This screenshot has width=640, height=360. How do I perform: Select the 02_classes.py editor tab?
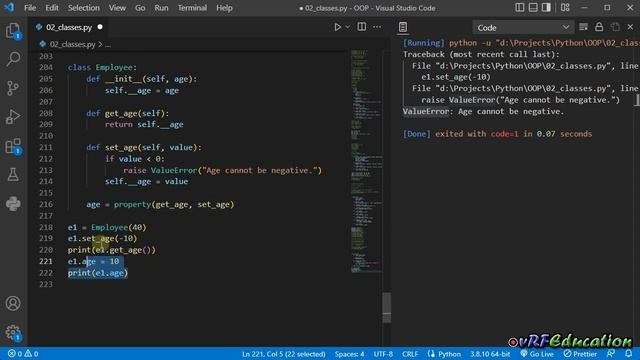(x=69, y=27)
